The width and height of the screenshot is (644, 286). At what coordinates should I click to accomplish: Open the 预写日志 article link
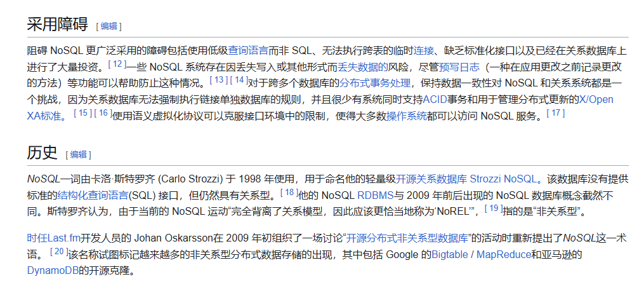coord(459,67)
